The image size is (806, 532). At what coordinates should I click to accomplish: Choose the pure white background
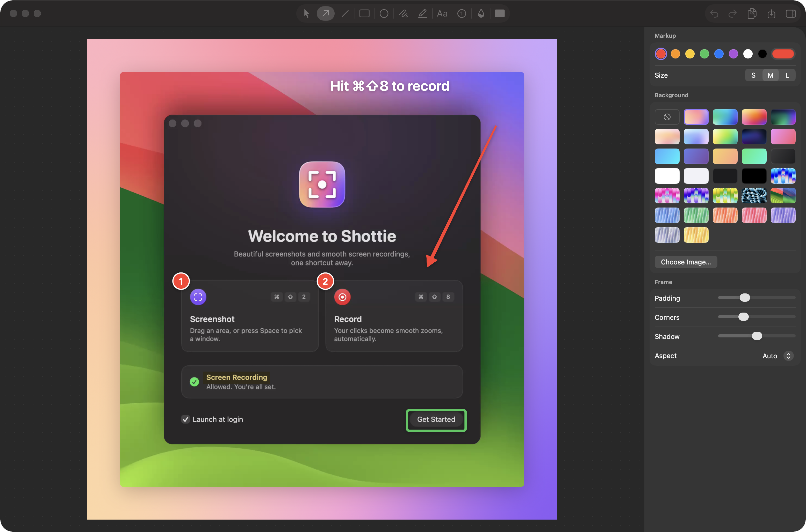[667, 176]
